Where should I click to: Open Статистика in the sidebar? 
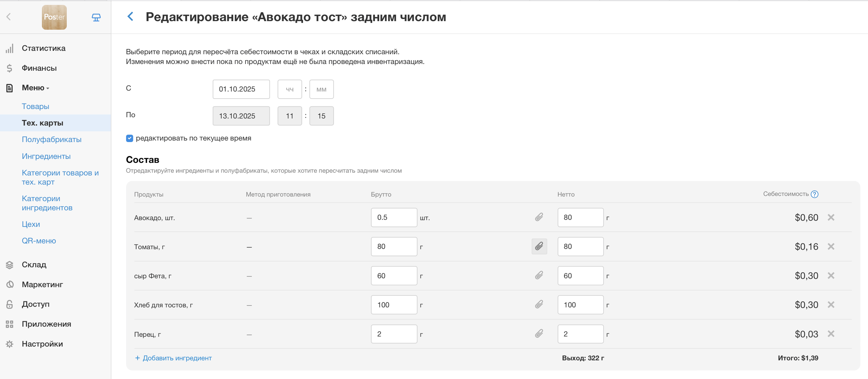pyautogui.click(x=43, y=48)
